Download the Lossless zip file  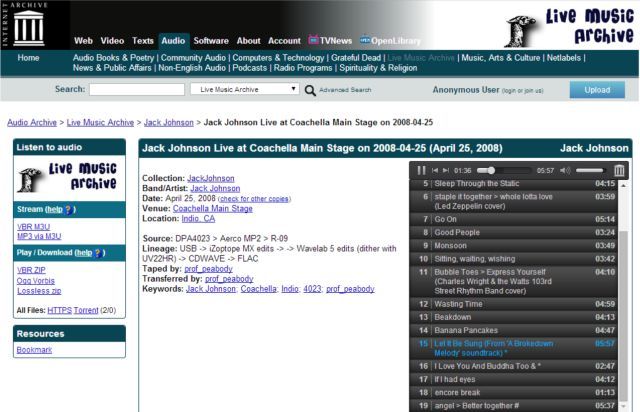coord(39,291)
